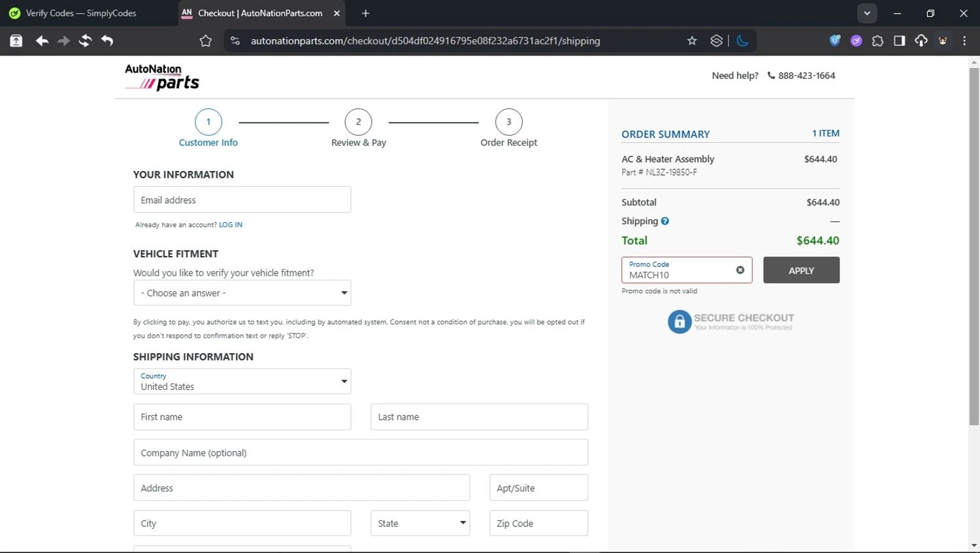Click the page vertical scrollbar thumb
Viewport: 980px width, 553px height.
pos(974,246)
